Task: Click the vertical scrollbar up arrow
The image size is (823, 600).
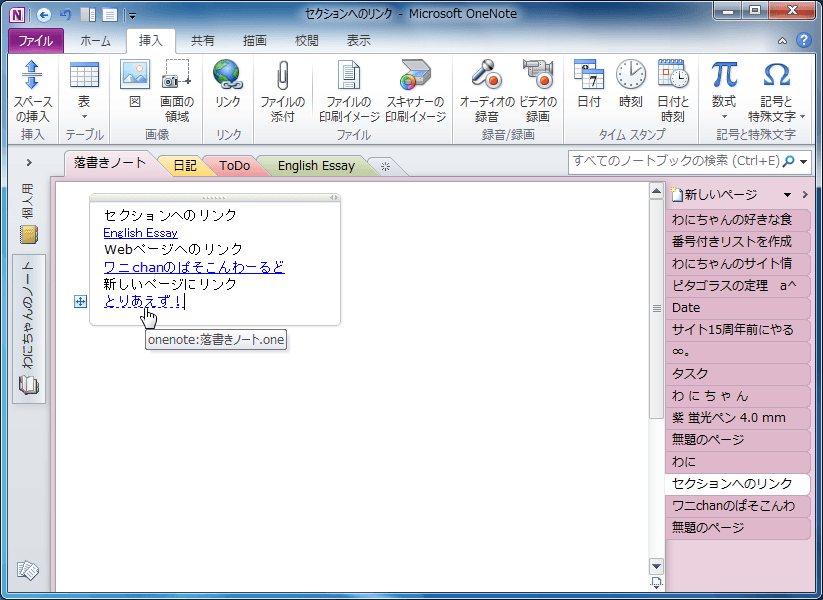Action: [x=656, y=191]
